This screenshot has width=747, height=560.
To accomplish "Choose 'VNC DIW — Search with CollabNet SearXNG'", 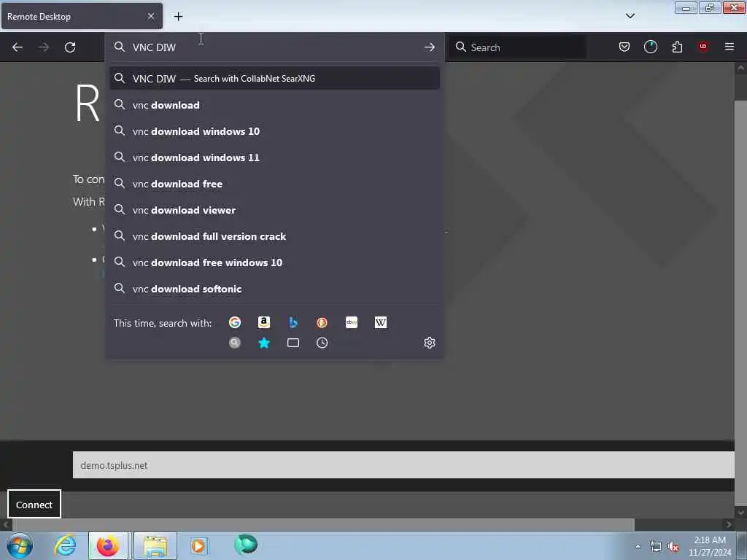I will tap(274, 78).
